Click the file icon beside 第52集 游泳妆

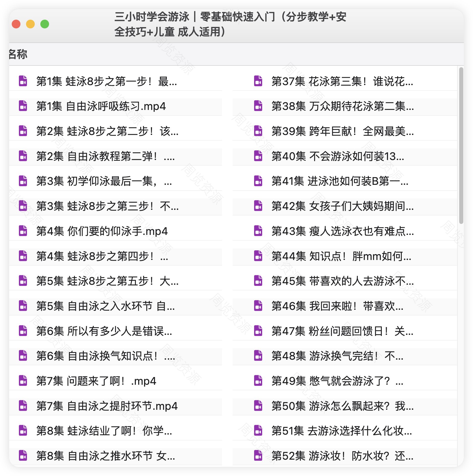(x=258, y=456)
